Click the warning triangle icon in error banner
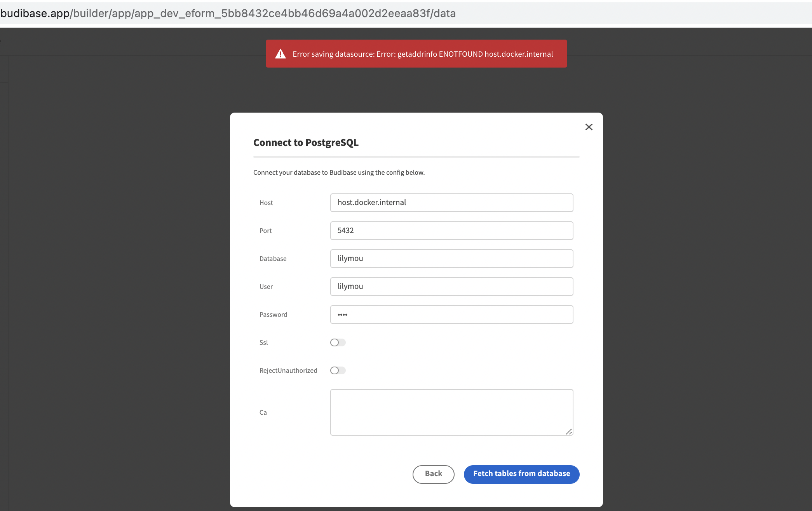The height and width of the screenshot is (511, 812). click(281, 54)
